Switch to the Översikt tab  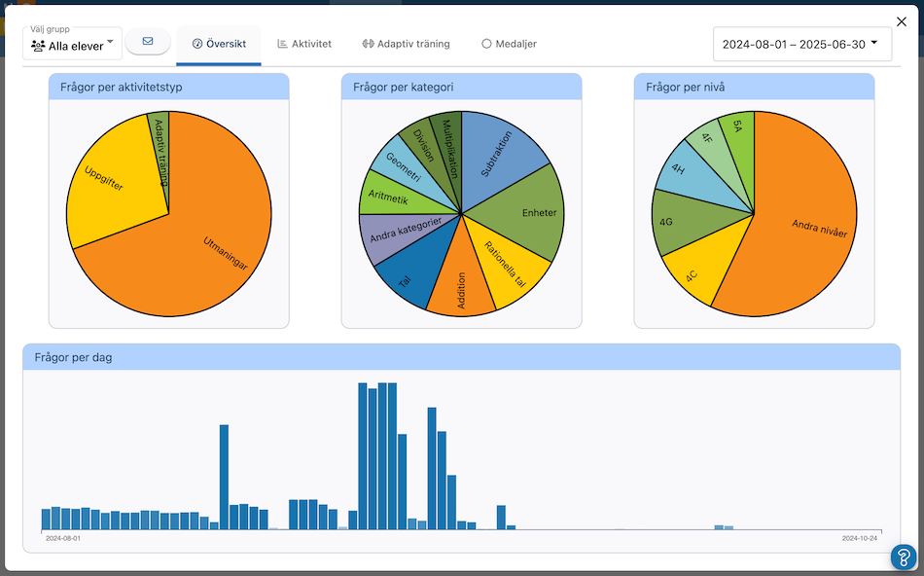pos(219,44)
